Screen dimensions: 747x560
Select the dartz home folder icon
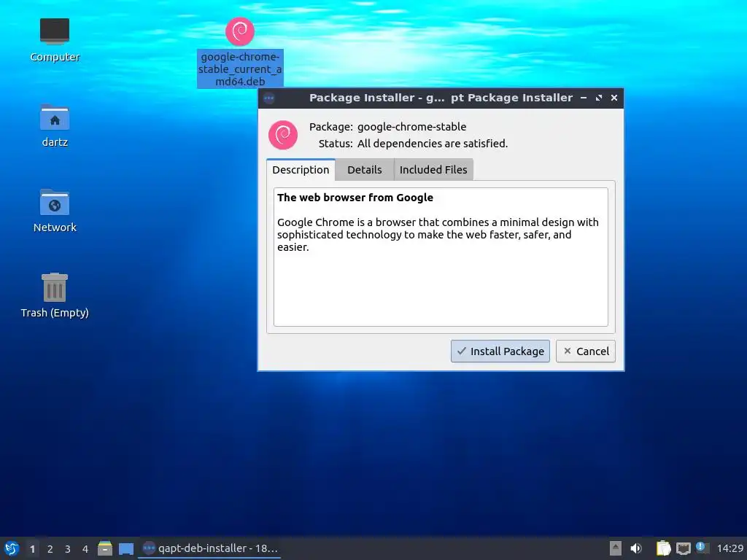55,125
